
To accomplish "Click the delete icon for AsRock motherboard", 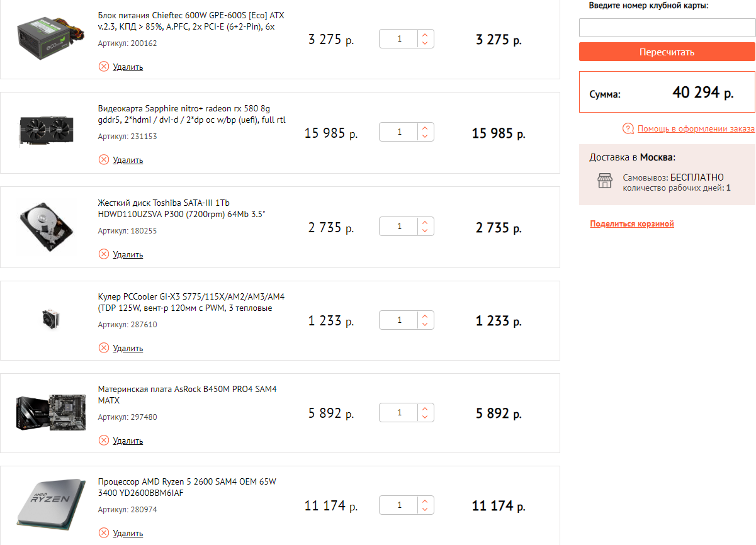I will (104, 441).
